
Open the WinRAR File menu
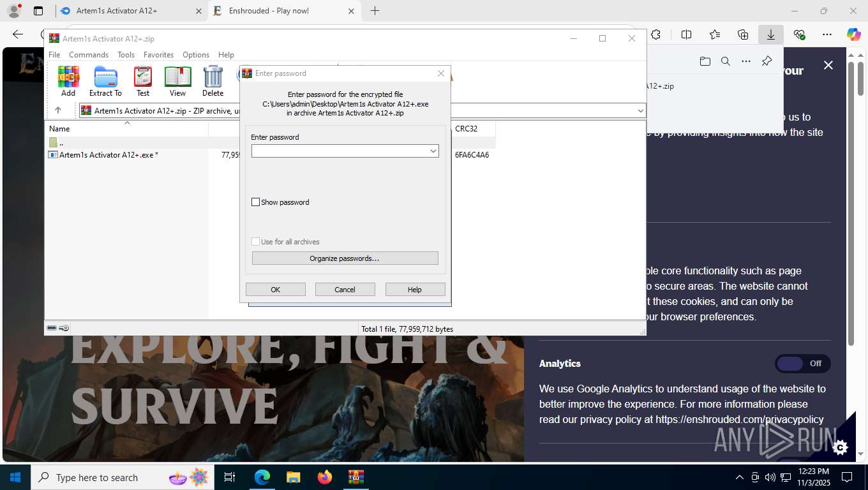(x=54, y=55)
